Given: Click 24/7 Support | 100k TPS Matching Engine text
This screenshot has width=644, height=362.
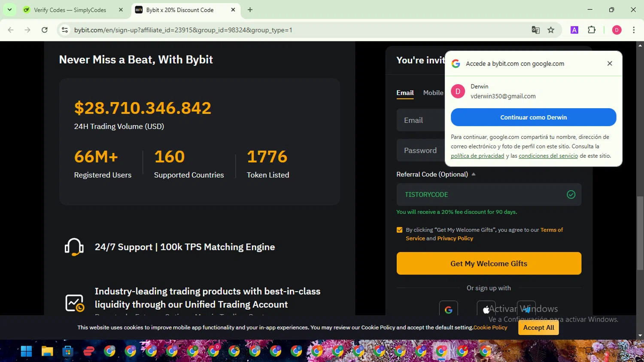Looking at the screenshot, I should tap(185, 247).
